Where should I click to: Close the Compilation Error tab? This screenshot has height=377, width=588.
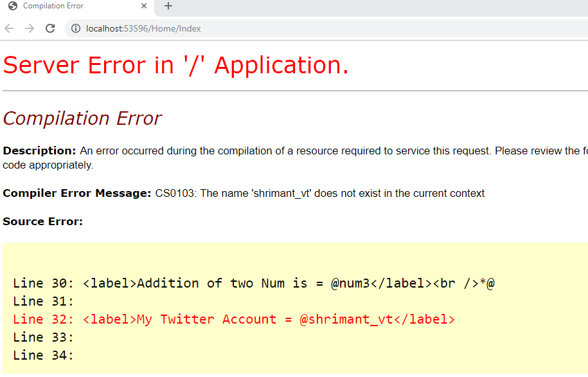pyautogui.click(x=145, y=6)
